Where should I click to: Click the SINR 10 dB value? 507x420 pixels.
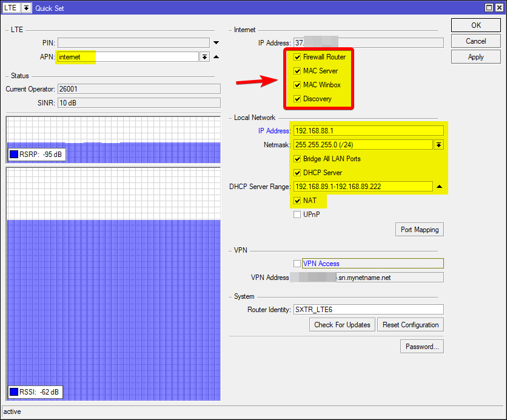point(139,103)
